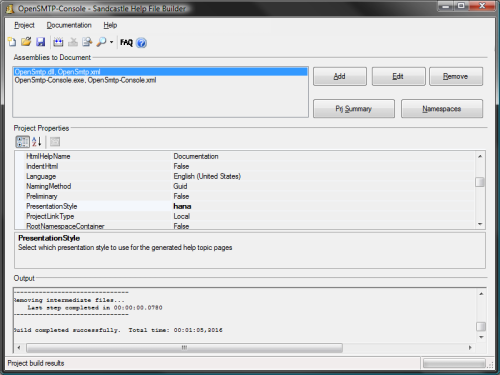Click the toolbar icon left of the magnifier
Screen dimensions: 500x375
coord(87,42)
